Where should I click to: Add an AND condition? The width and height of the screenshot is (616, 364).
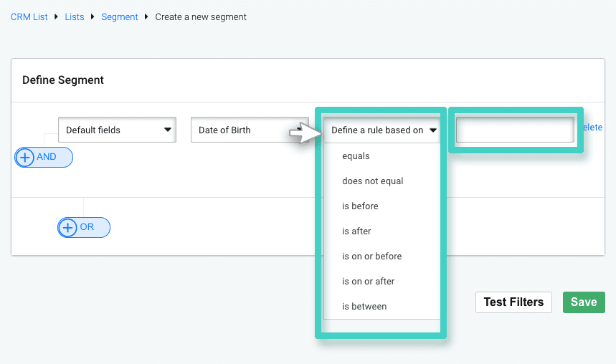click(44, 157)
